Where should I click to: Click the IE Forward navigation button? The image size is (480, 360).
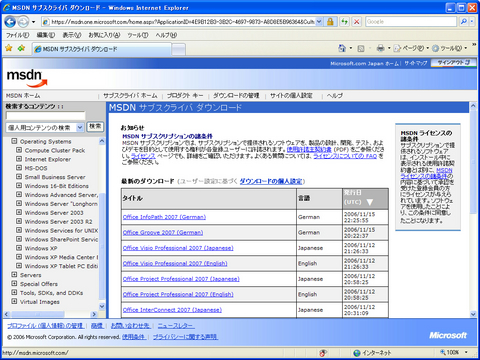(23, 22)
